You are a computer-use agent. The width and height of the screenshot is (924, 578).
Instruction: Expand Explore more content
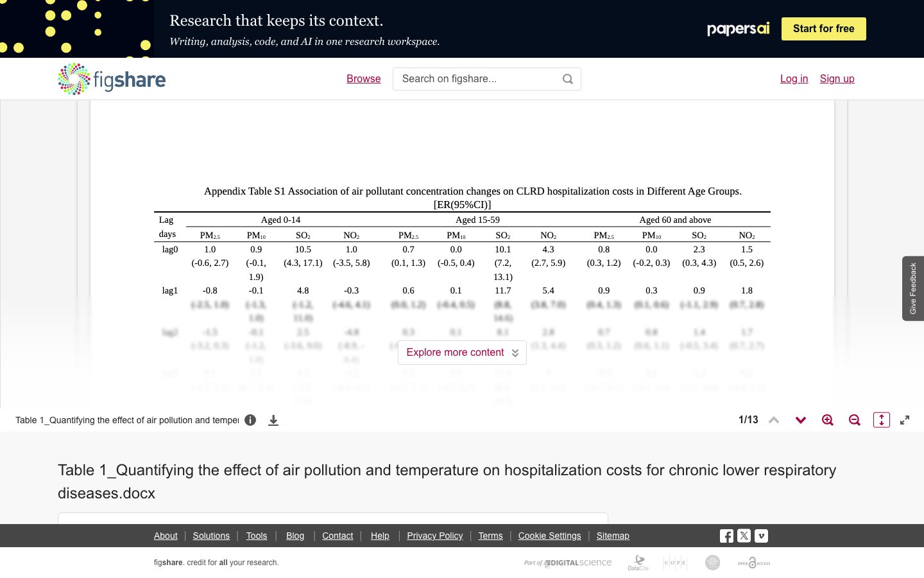(x=462, y=353)
